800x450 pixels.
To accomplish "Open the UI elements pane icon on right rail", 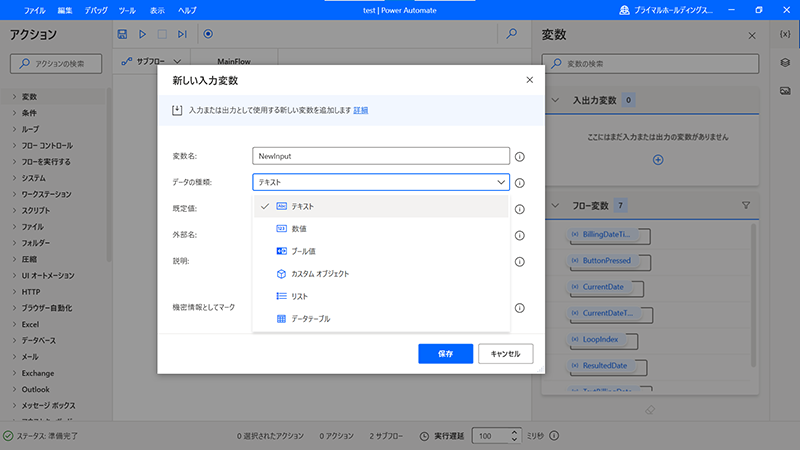I will pos(785,63).
